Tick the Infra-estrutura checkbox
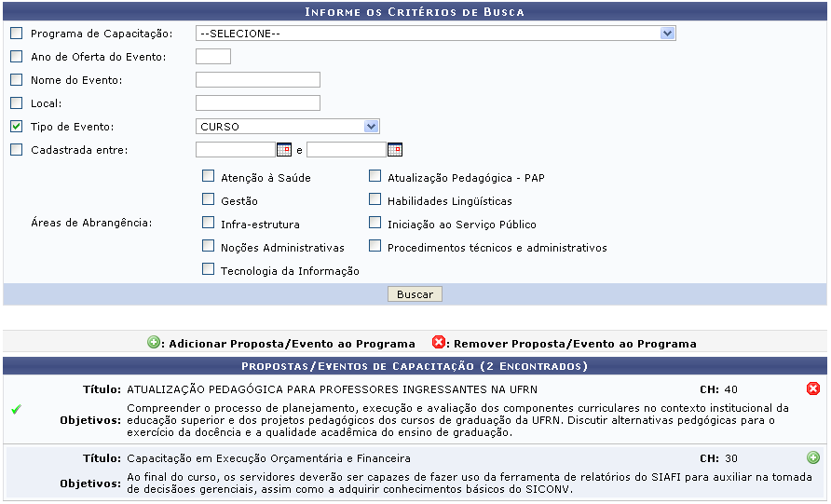The height and width of the screenshot is (504, 831). (x=209, y=224)
